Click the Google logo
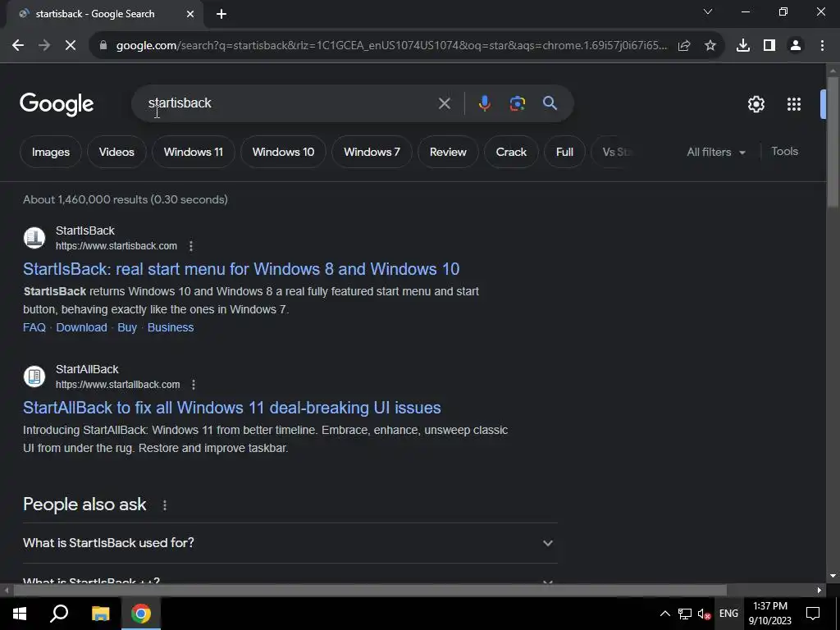840x630 pixels. point(57,104)
